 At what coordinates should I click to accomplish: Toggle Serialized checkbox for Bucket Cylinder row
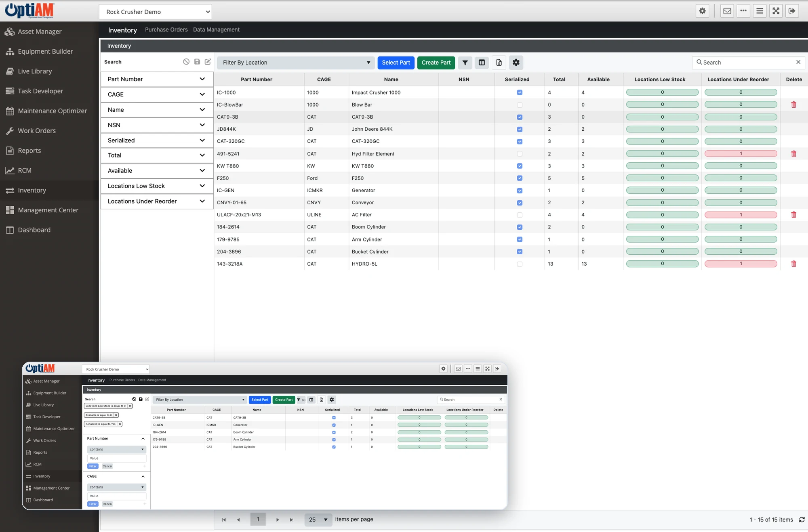coord(520,251)
